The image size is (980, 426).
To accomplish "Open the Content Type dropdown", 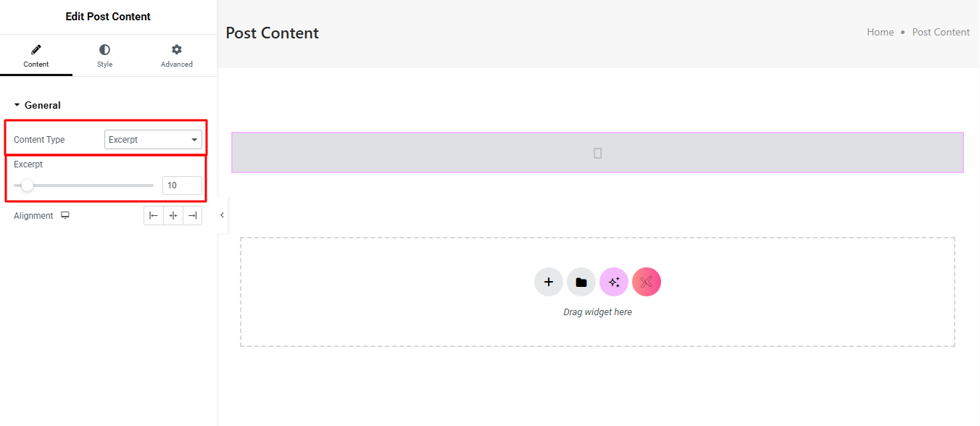I will click(153, 140).
